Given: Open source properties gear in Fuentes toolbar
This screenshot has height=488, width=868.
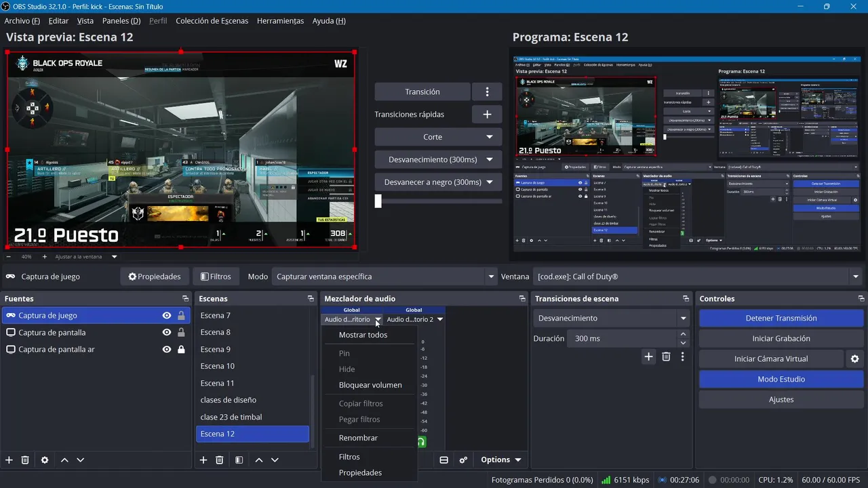Looking at the screenshot, I should pos(45,460).
